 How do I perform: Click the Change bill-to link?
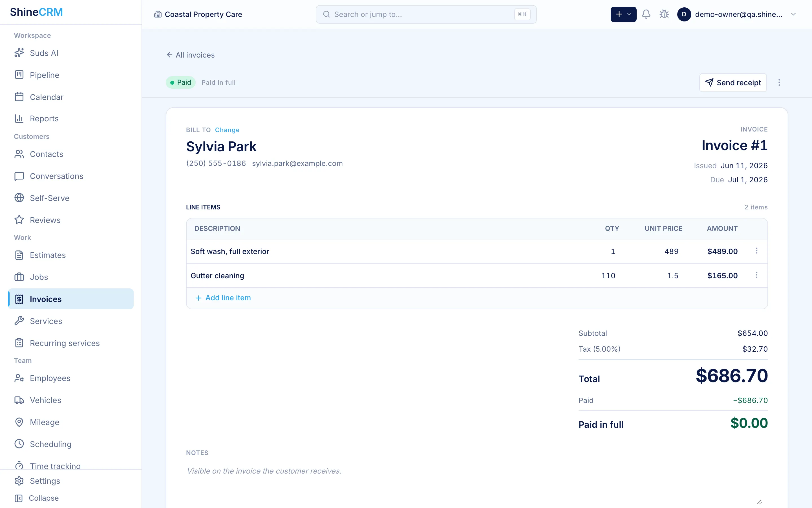(227, 130)
